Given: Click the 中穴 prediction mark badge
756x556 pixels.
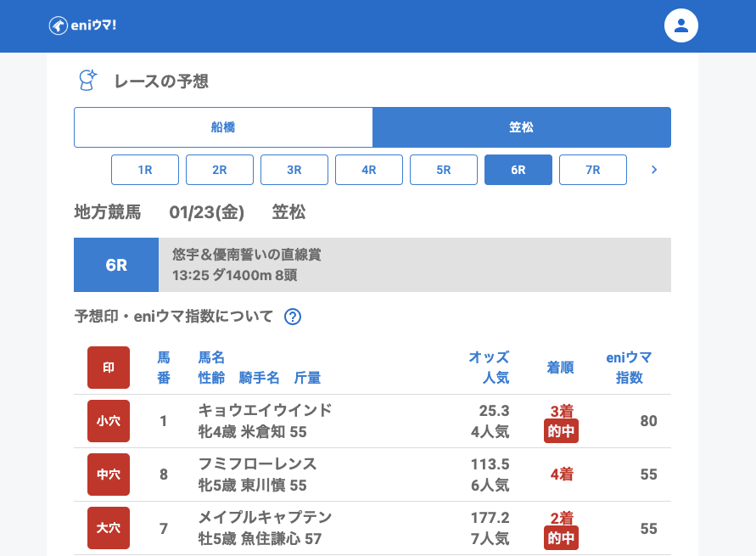Looking at the screenshot, I should [109, 475].
